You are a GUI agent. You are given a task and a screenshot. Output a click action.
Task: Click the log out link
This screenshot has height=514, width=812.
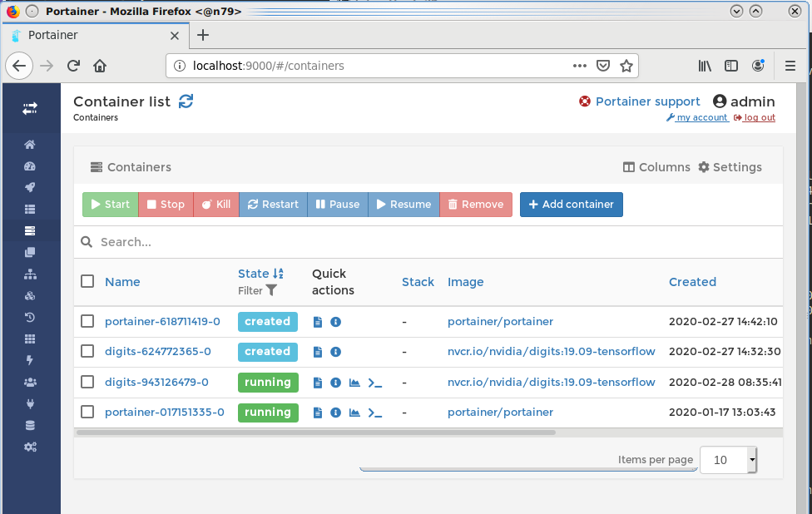click(x=755, y=117)
